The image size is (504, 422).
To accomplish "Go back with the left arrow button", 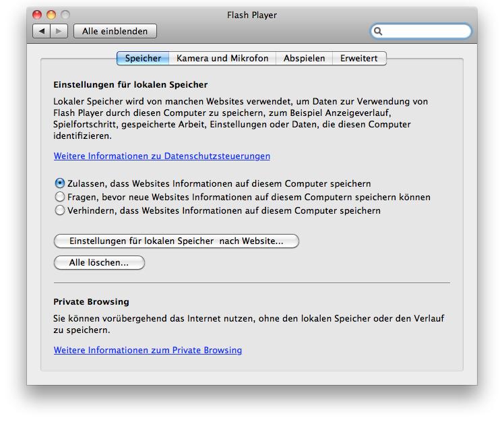I will (x=42, y=31).
